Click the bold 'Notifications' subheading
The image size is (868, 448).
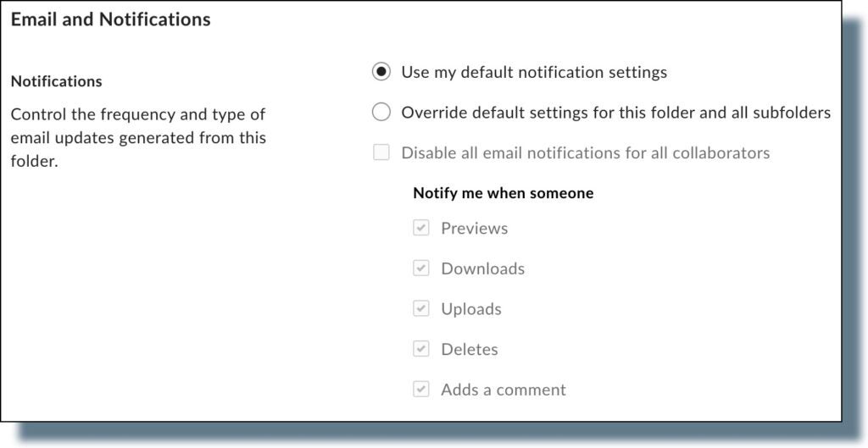(56, 81)
